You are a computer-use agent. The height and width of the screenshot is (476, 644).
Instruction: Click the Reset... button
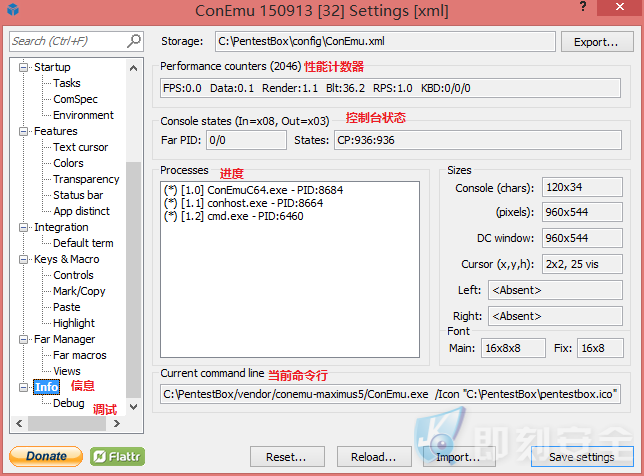pyautogui.click(x=287, y=457)
